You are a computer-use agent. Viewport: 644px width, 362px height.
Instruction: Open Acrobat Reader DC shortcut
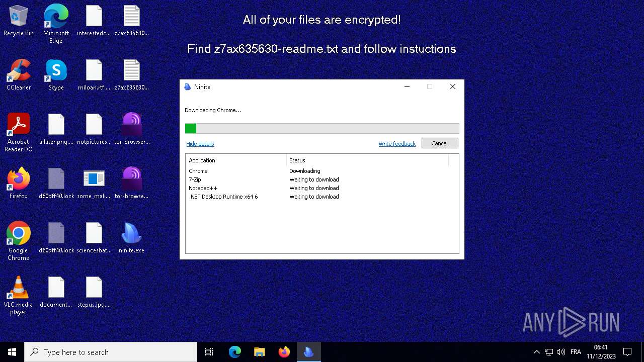click(x=19, y=132)
